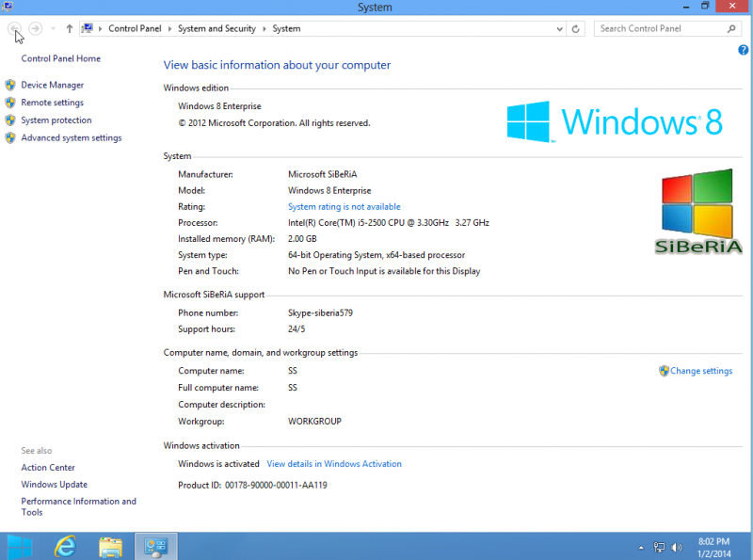Select '64-bit Operating System, x64-based processor' text
This screenshot has height=560, width=753.
[x=376, y=255]
